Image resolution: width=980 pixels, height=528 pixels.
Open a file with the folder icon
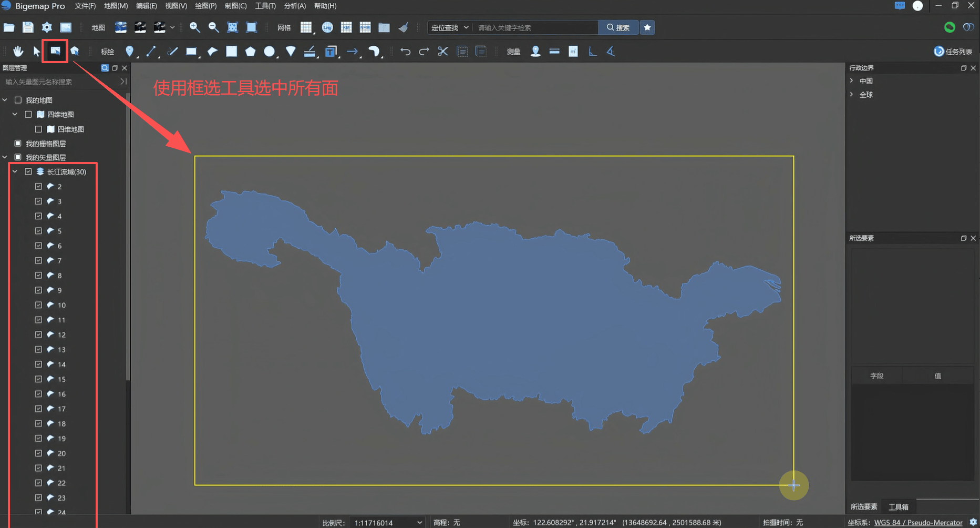pyautogui.click(x=9, y=27)
